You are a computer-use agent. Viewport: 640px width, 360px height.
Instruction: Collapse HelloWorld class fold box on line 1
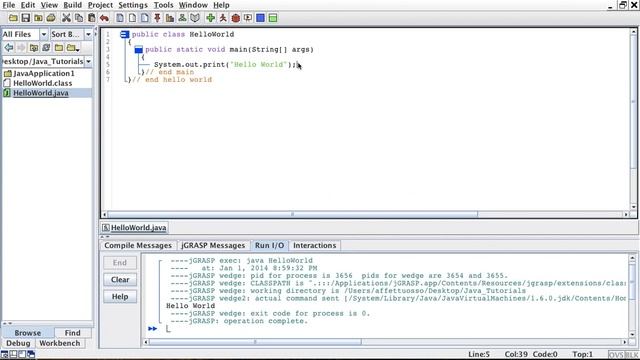pyautogui.click(x=124, y=35)
